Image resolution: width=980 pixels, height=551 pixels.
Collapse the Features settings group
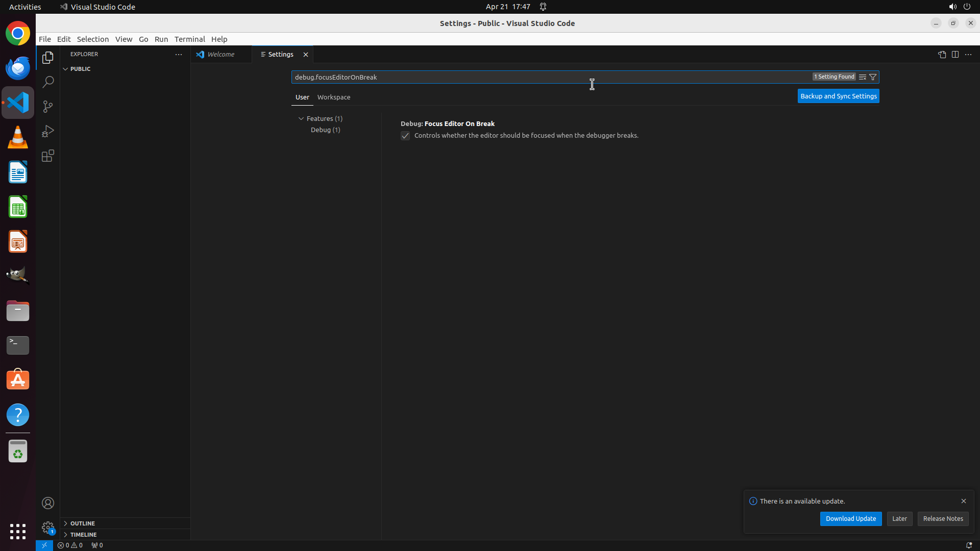coord(301,118)
